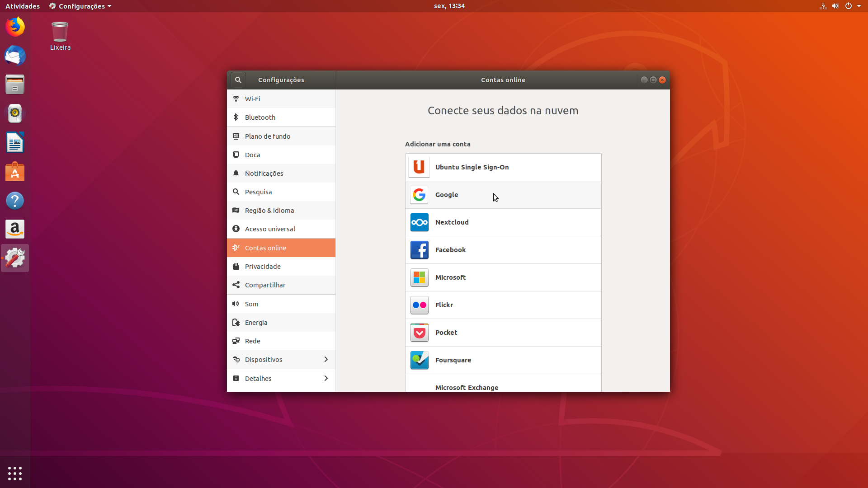Open the Bluetooth panel
868x488 pixels.
point(281,117)
